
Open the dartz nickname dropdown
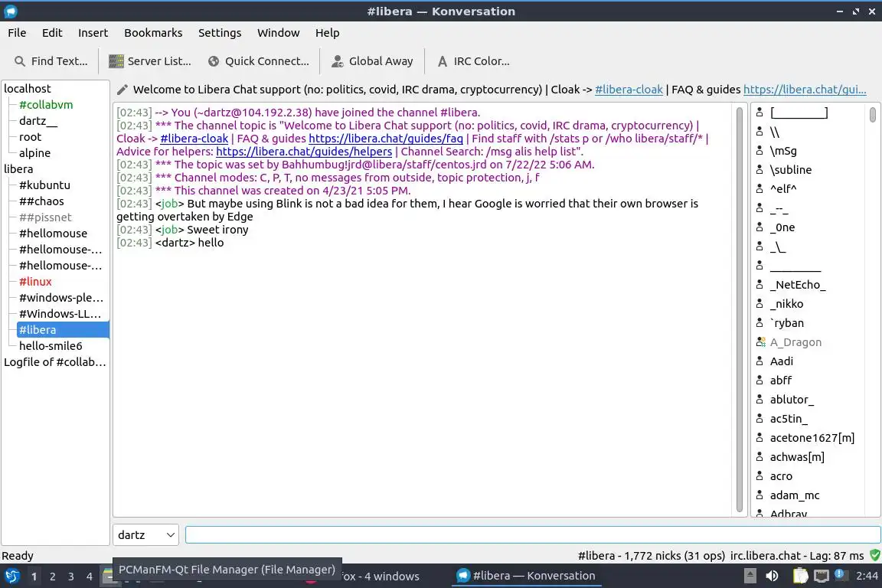click(x=145, y=534)
